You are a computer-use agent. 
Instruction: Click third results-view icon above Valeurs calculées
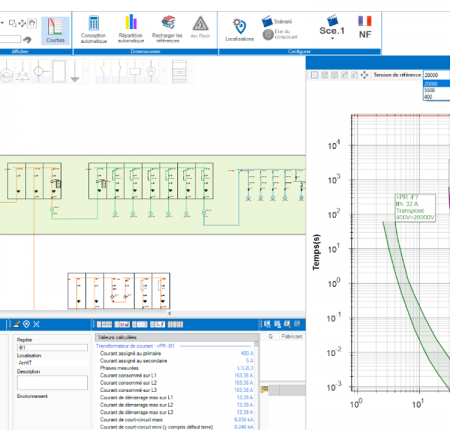[140, 324]
